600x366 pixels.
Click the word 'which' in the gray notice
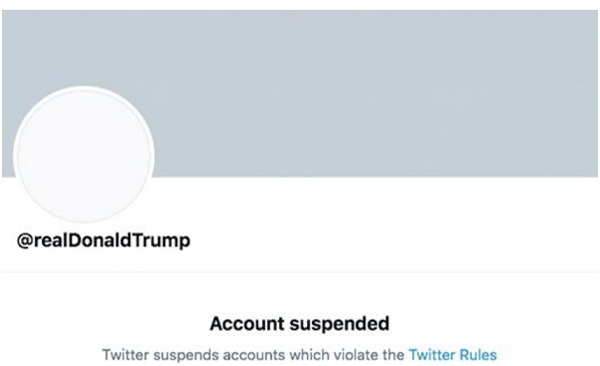tap(309, 355)
